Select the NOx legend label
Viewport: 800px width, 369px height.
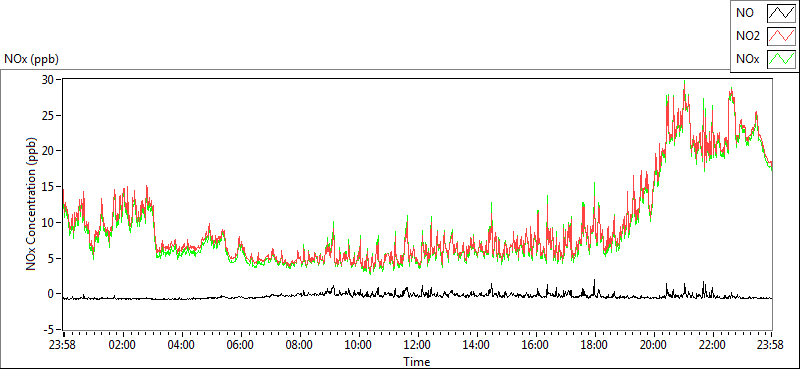pyautogui.click(x=748, y=59)
